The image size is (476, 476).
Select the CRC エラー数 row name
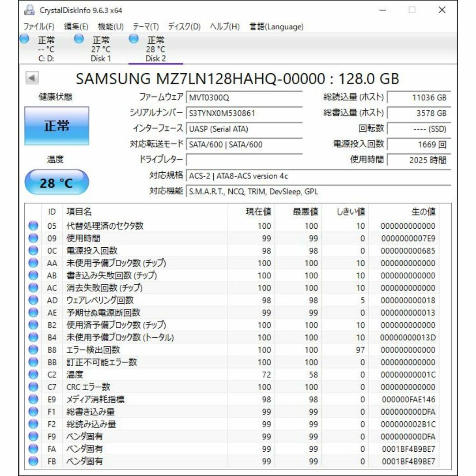pos(88,387)
